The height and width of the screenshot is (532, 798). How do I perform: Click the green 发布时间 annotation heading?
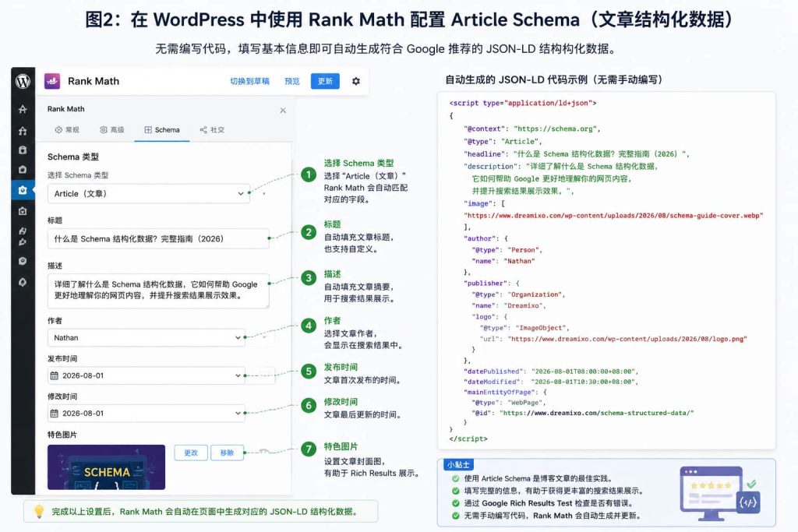point(341,367)
